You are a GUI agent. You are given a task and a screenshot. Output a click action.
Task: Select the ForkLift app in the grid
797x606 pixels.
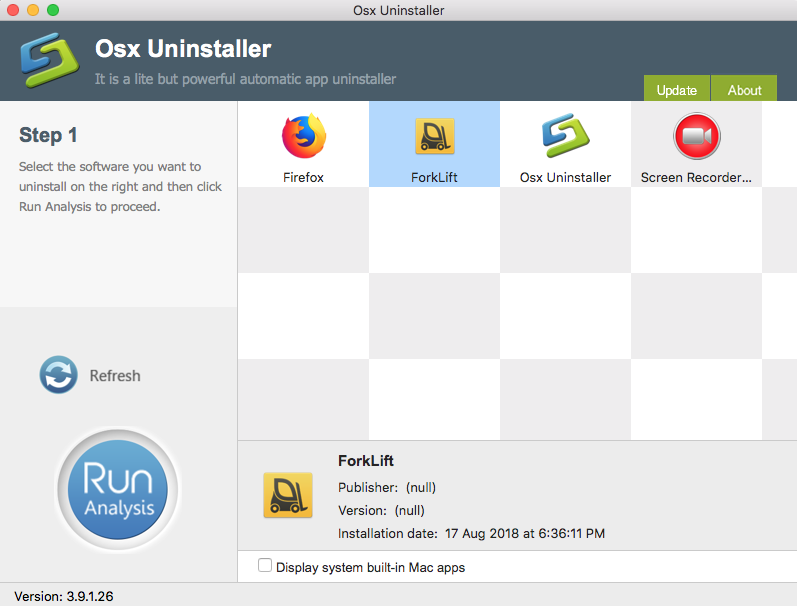click(435, 144)
